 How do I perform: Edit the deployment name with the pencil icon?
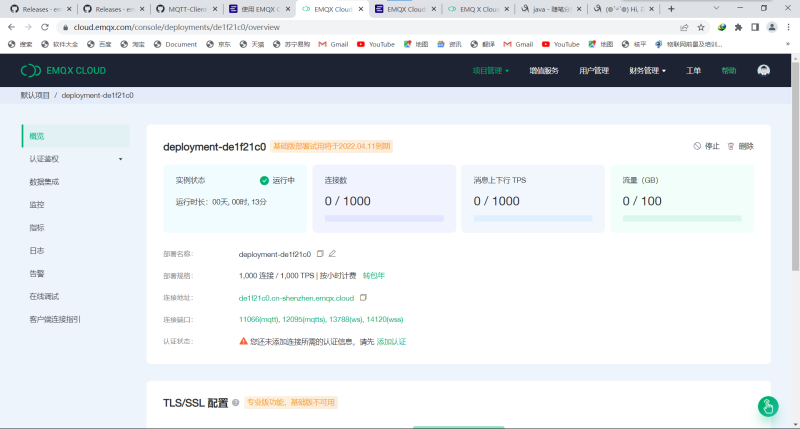coord(333,254)
